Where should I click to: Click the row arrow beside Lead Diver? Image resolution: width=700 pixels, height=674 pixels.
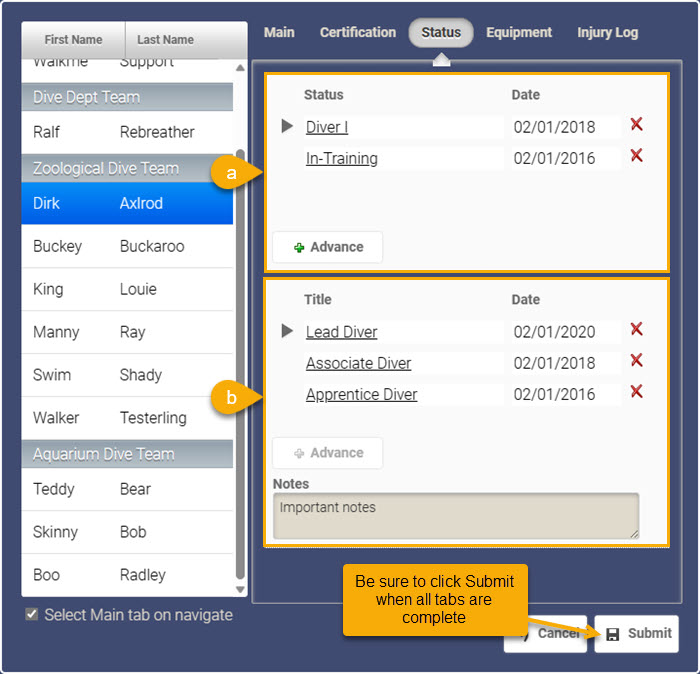pyautogui.click(x=287, y=331)
